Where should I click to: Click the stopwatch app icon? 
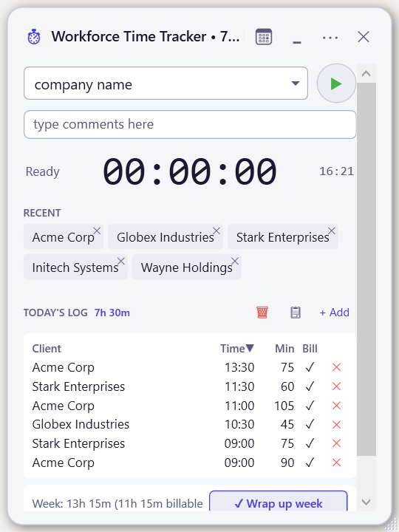click(34, 37)
